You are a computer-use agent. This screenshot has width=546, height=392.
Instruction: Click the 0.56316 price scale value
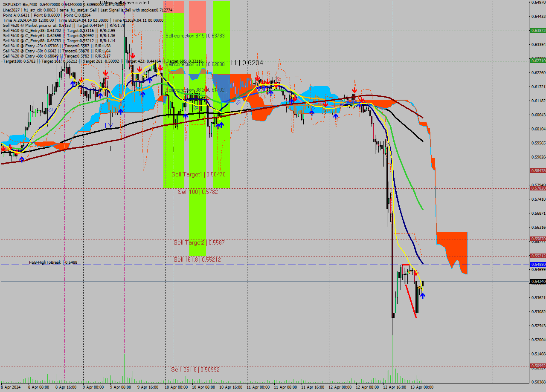(x=539, y=227)
